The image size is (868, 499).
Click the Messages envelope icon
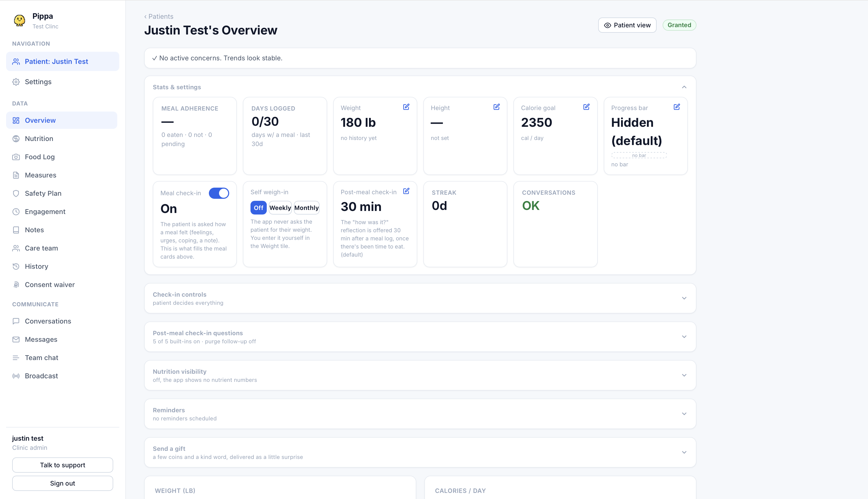click(x=16, y=339)
